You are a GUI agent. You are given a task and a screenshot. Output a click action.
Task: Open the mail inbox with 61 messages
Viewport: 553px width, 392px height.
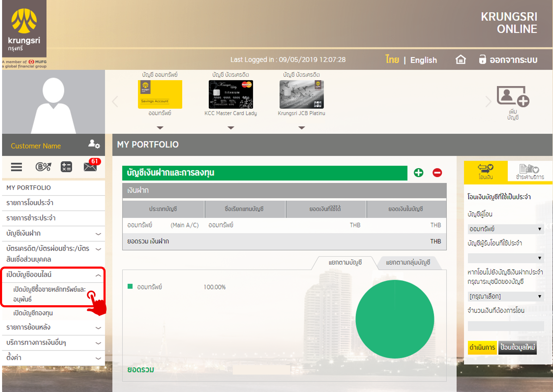click(91, 165)
